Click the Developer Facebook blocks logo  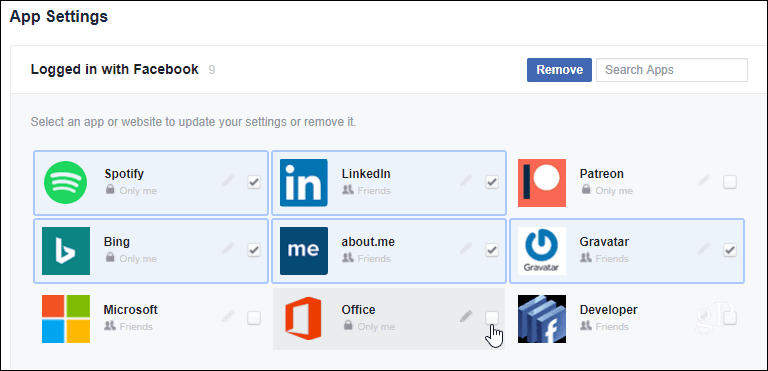pyautogui.click(x=542, y=319)
